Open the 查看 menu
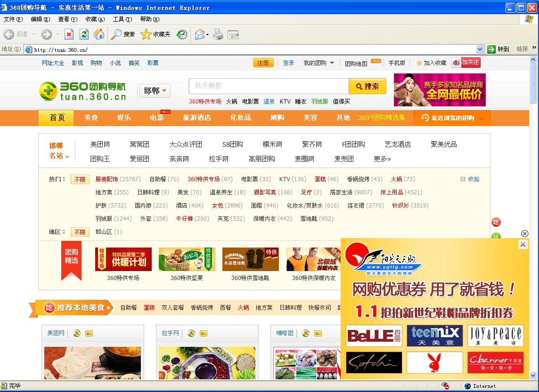Image resolution: width=539 pixels, height=392 pixels. pos(68,19)
